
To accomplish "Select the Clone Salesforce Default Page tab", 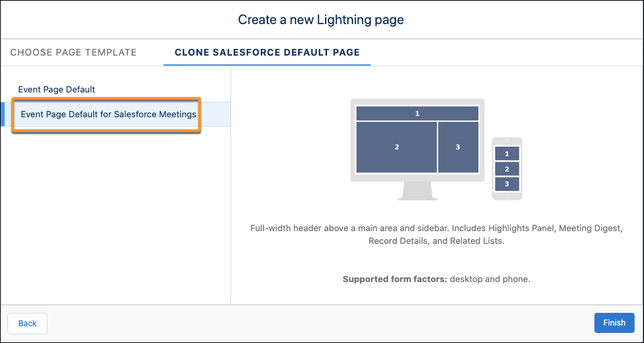I will 267,52.
